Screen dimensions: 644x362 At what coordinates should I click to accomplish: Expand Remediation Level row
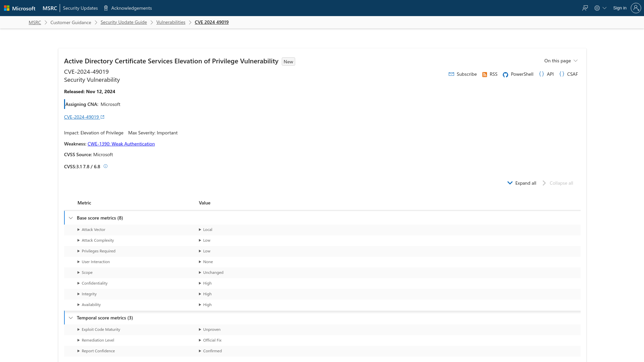[x=78, y=340]
